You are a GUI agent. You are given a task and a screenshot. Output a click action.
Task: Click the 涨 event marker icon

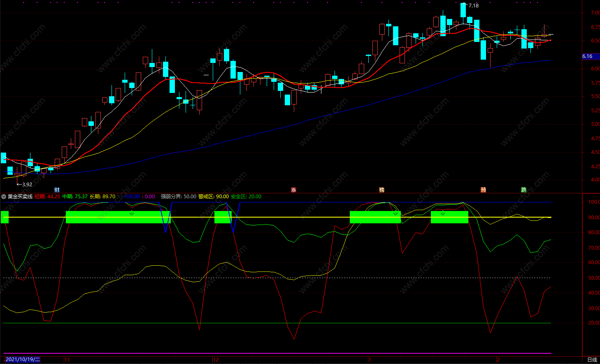293,190
